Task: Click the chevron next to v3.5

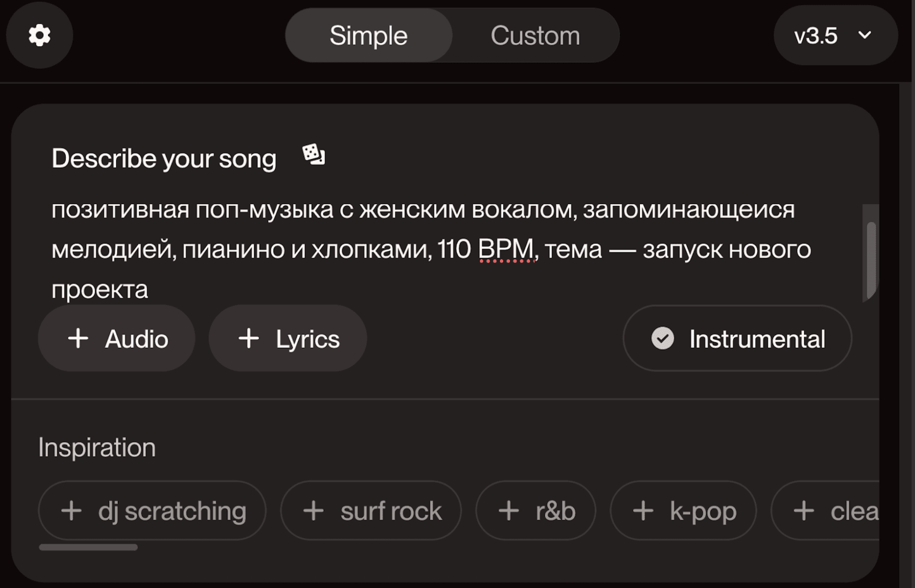Action: 864,36
